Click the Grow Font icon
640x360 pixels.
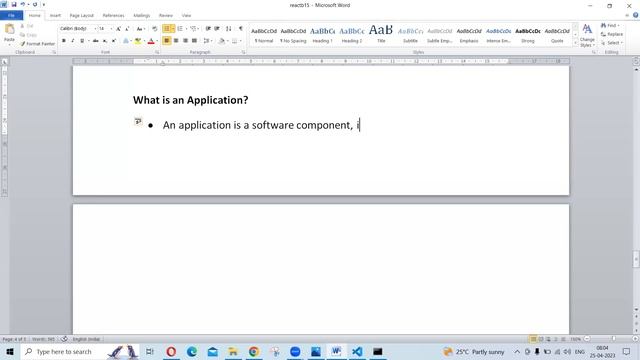point(118,29)
